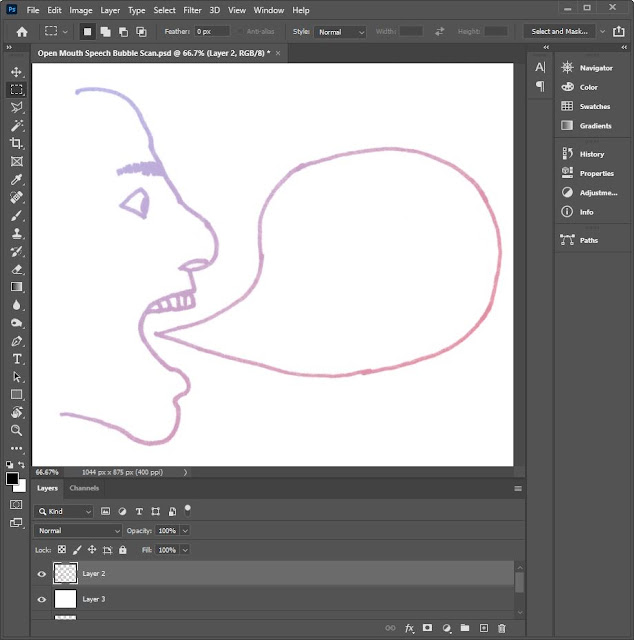Delete layer with the trash icon
Screen dimensions: 634x640
pyautogui.click(x=502, y=628)
